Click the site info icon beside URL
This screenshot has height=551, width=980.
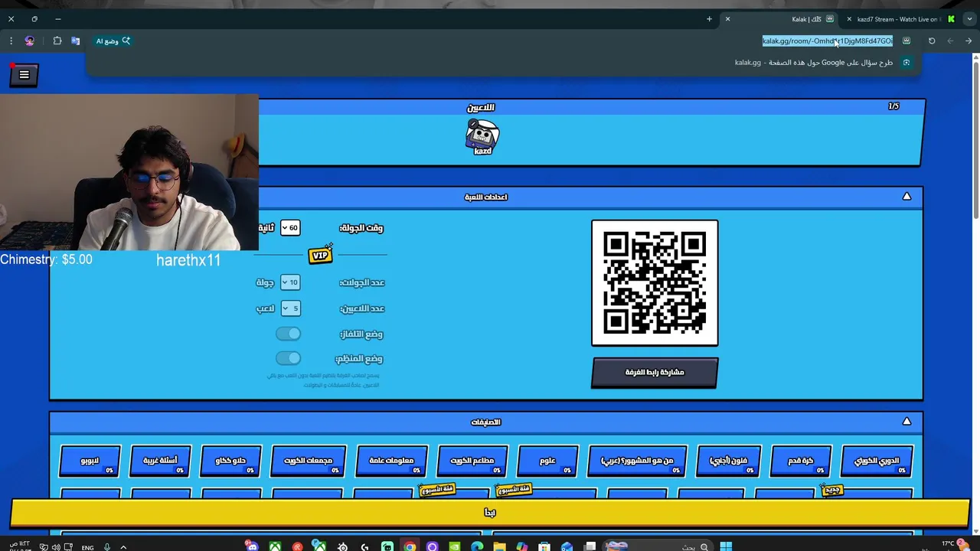(906, 41)
